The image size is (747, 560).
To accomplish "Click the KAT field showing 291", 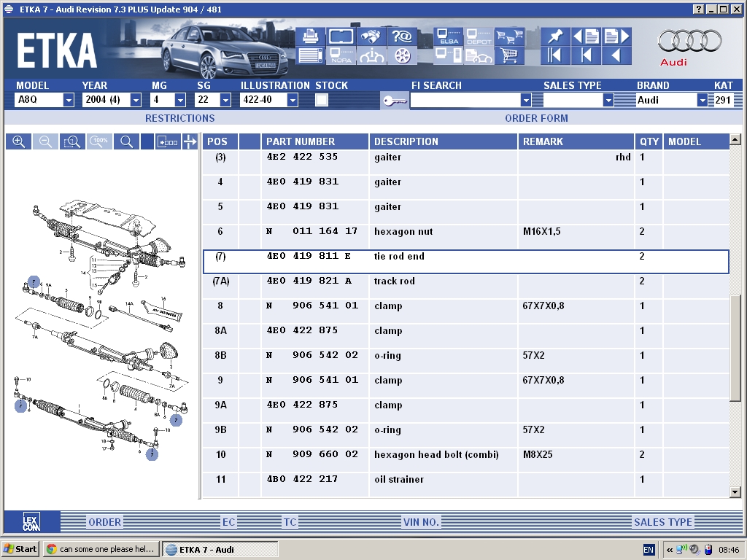I will click(x=723, y=100).
